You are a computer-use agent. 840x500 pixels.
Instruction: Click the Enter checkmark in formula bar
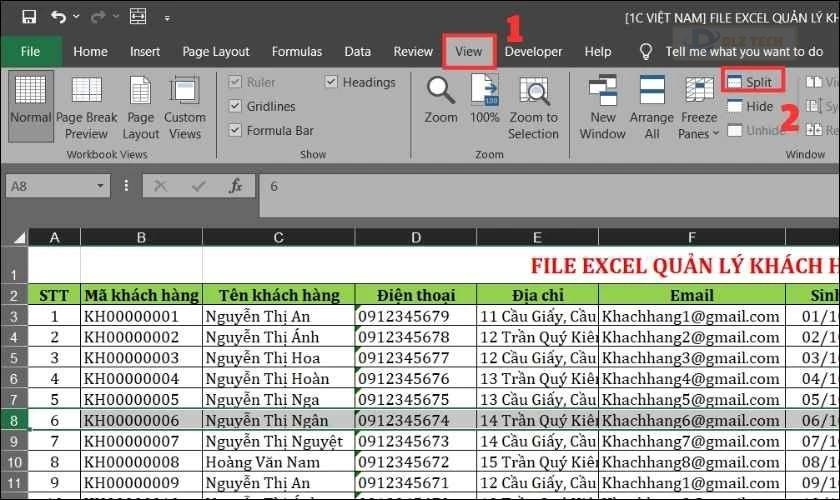pos(198,186)
